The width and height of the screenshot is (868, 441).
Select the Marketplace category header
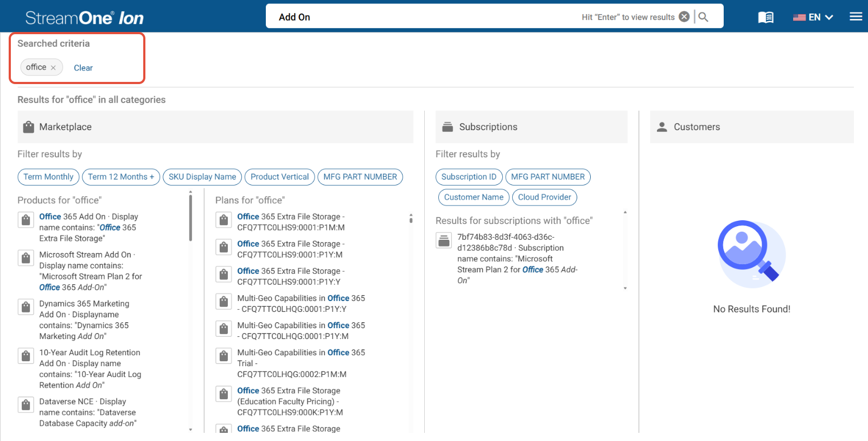(215, 127)
